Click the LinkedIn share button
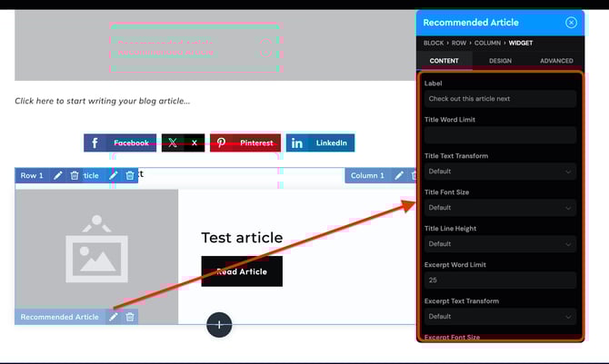Viewport: 609px width, 364px height. pos(320,143)
